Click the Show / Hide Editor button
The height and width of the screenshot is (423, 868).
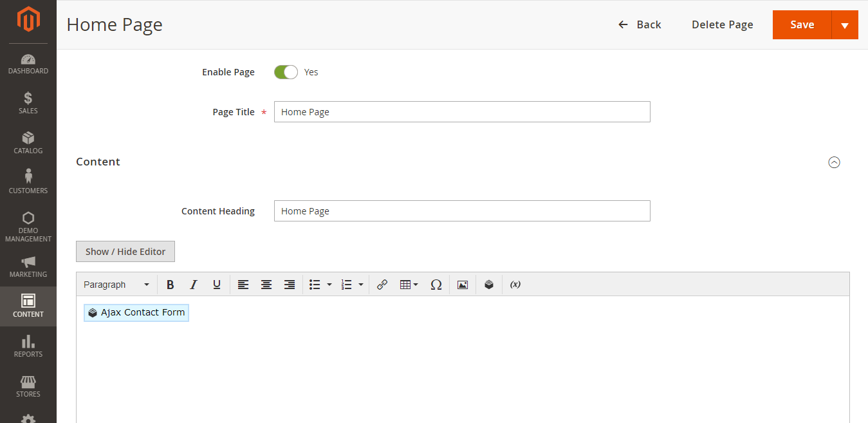(x=125, y=251)
